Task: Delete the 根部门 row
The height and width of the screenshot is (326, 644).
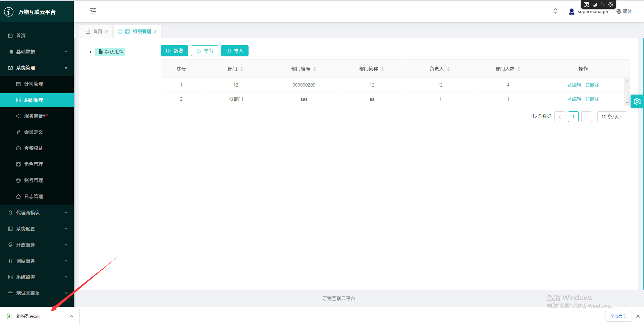Action: tap(592, 99)
